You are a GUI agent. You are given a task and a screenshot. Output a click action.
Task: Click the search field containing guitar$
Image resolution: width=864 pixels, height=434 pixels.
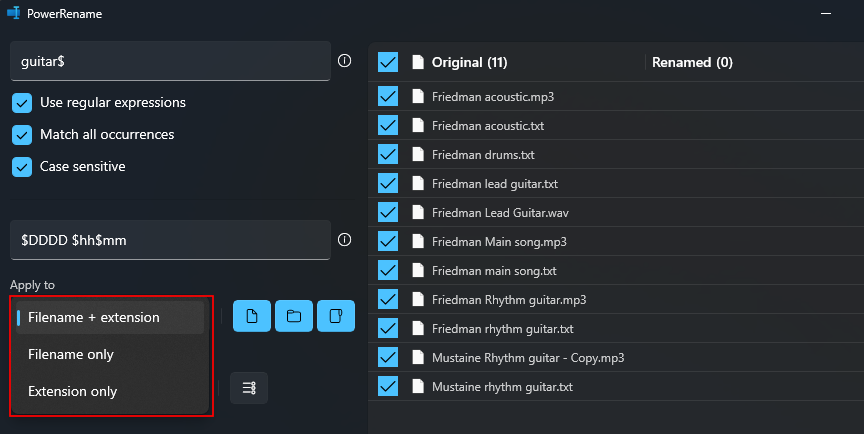[170, 61]
